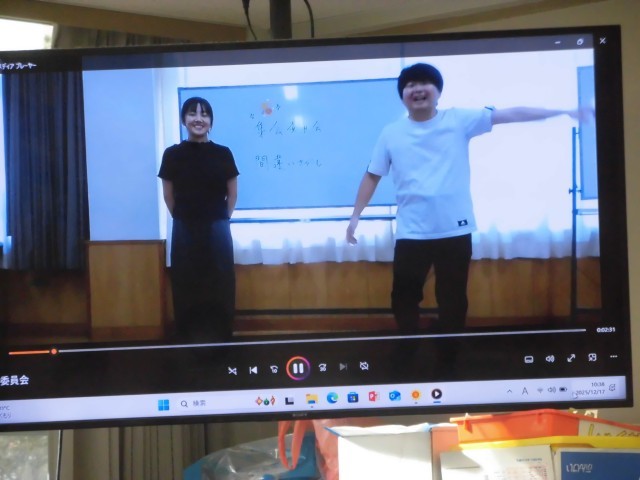Skip back 10 seconds

274,369
